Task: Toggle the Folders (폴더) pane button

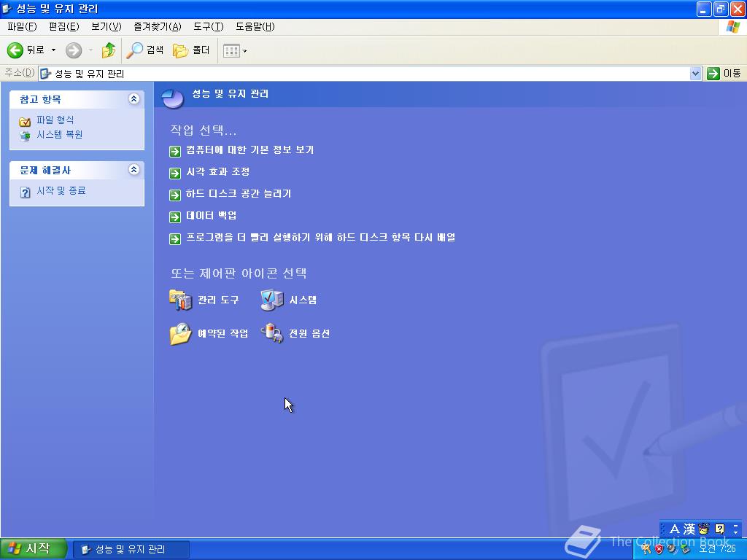Action: [192, 50]
